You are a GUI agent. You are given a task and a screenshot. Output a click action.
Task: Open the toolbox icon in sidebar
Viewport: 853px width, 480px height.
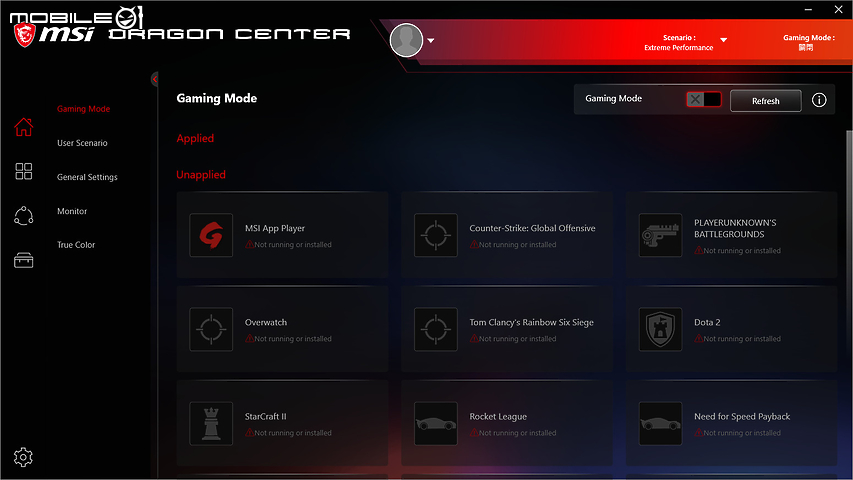[23, 261]
